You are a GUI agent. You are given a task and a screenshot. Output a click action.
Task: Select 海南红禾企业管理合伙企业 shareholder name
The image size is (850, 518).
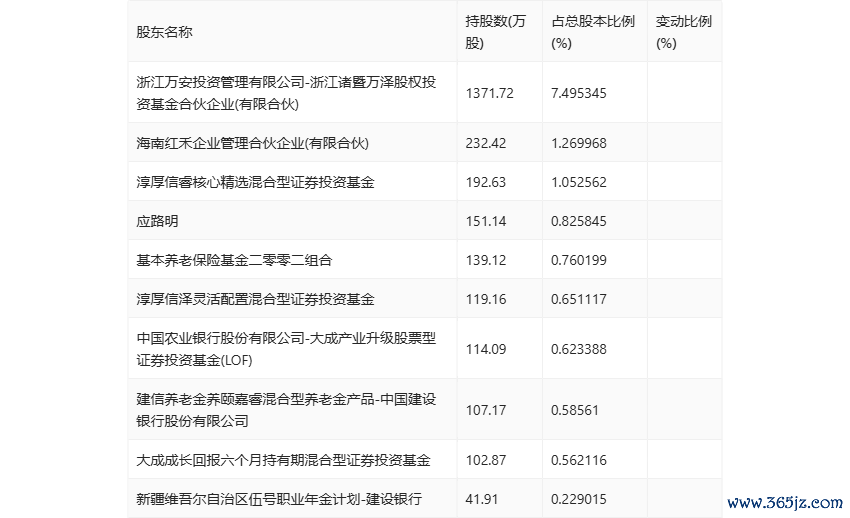(x=253, y=143)
